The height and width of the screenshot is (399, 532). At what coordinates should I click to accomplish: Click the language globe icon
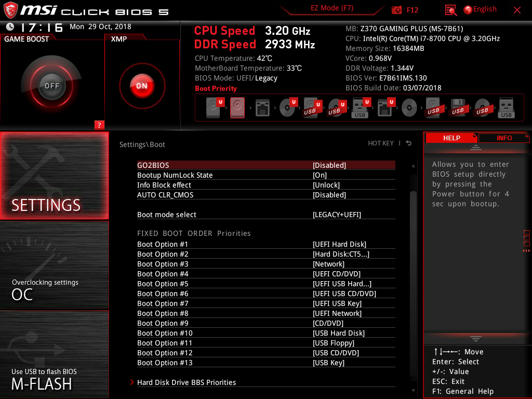coord(468,10)
